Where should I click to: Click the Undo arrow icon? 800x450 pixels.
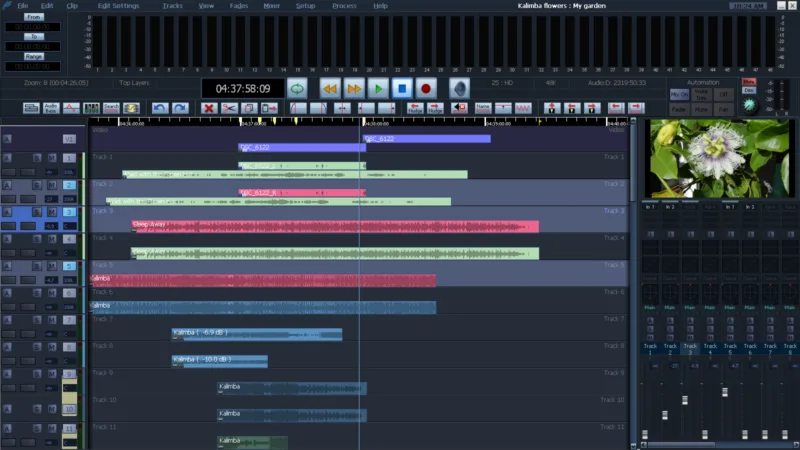[160, 108]
